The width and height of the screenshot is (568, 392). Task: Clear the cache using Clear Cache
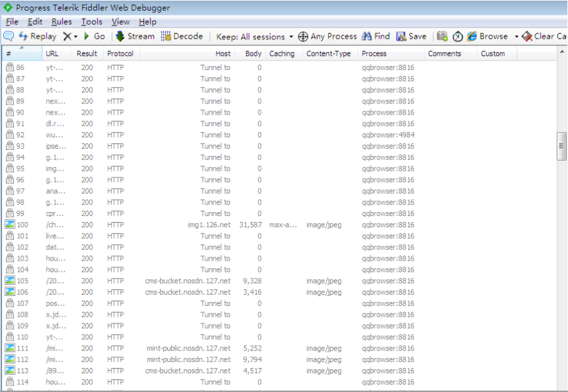(x=545, y=37)
